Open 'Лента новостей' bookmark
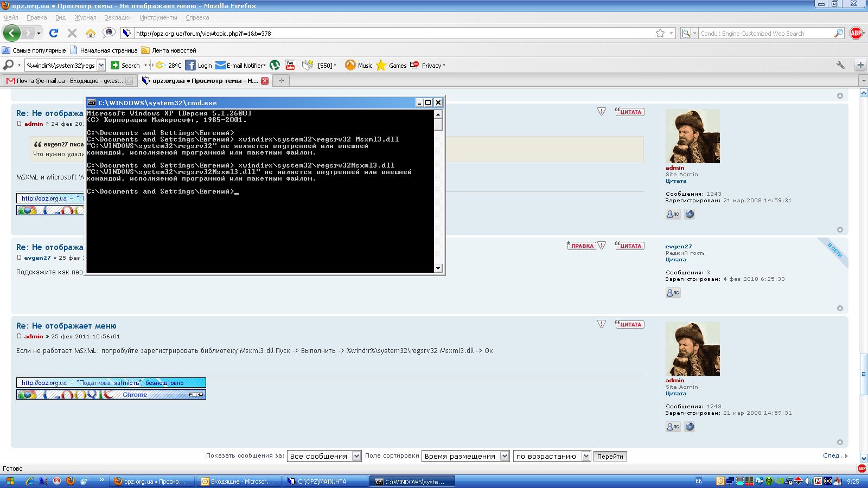 tap(169, 50)
